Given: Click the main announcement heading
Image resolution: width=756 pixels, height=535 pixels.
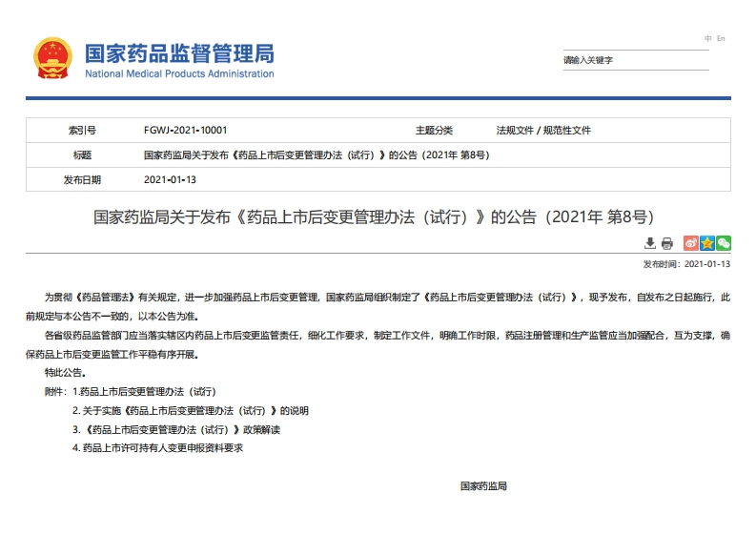Looking at the screenshot, I should (374, 217).
